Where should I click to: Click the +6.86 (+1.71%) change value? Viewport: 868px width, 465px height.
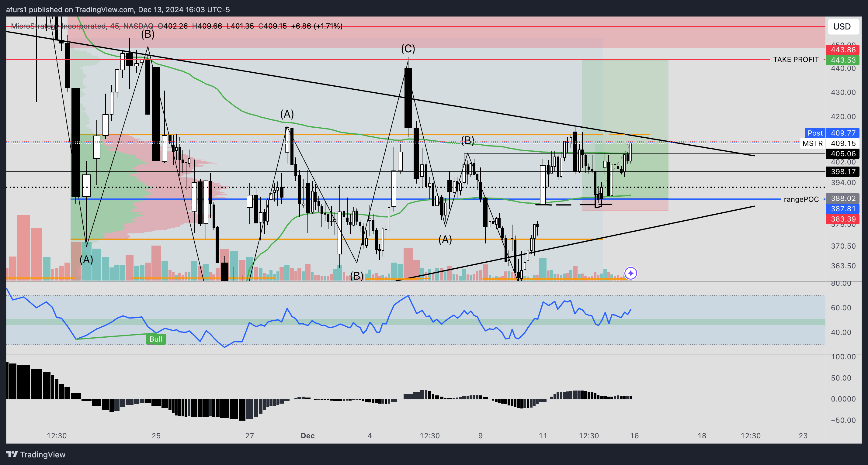(317, 26)
